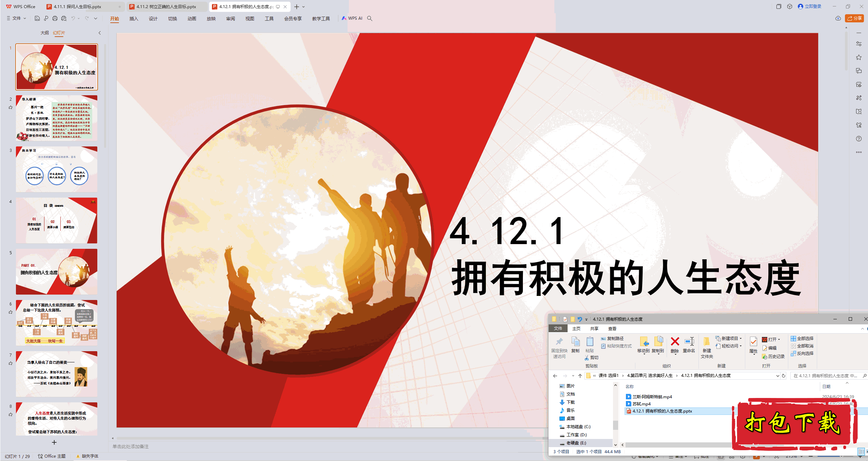Expand the Open dropdown in Explorer ribbon
Viewport: 868px width, 461px height.
pos(779,340)
